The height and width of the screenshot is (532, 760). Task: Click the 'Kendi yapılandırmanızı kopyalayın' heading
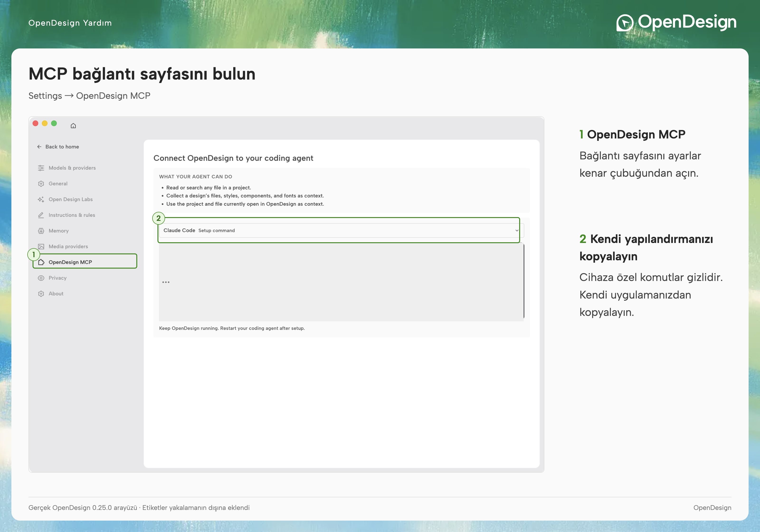(646, 248)
